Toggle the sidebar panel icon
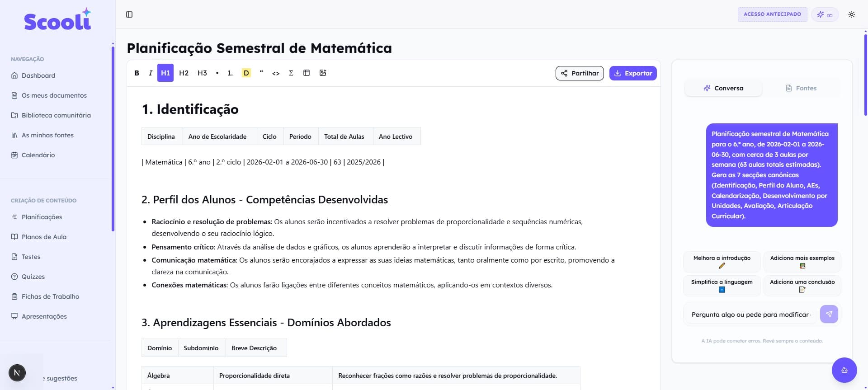Screen dimensions: 868x390 129,14
